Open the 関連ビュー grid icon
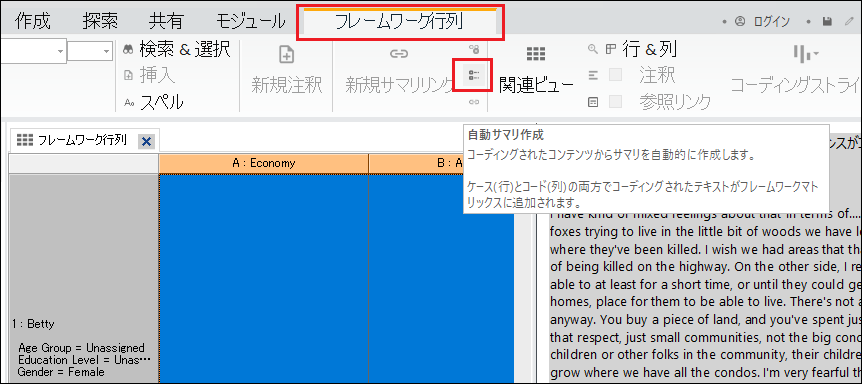862x384 pixels. 535,54
